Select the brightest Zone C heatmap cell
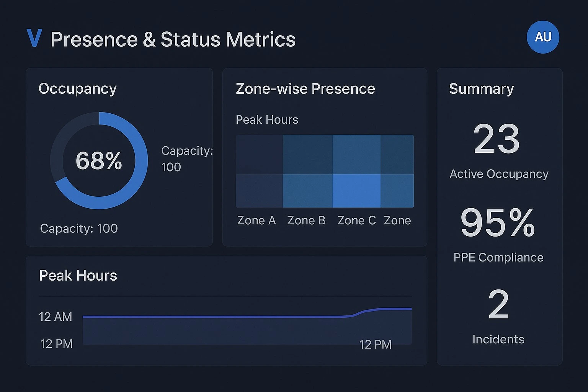The height and width of the screenshot is (392, 588). [356, 191]
